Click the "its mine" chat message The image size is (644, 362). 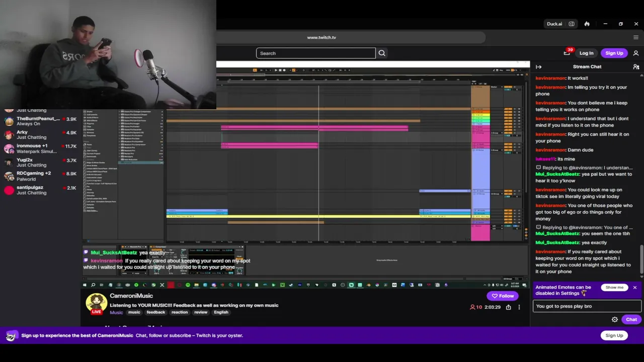555,159
